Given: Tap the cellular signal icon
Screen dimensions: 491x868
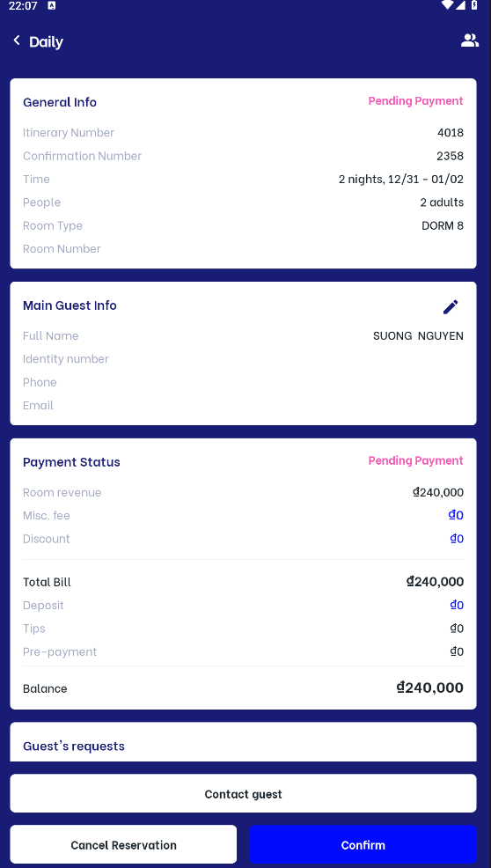Looking at the screenshot, I should pos(460,5).
